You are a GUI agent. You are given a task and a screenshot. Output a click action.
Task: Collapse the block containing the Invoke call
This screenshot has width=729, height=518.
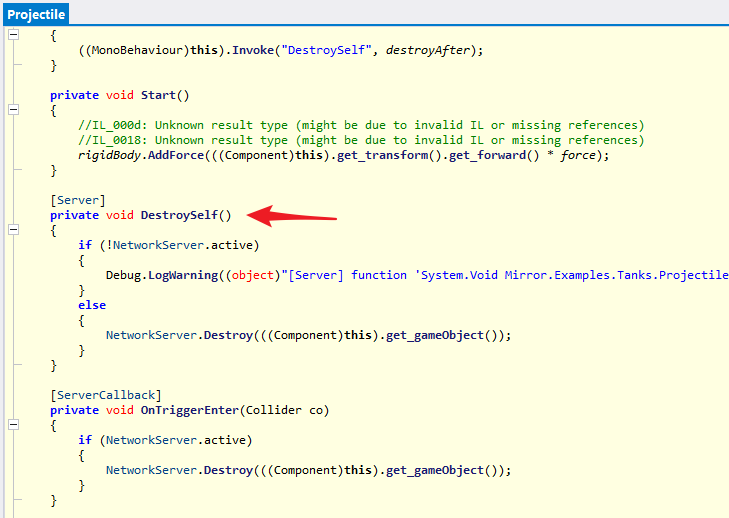click(x=13, y=34)
